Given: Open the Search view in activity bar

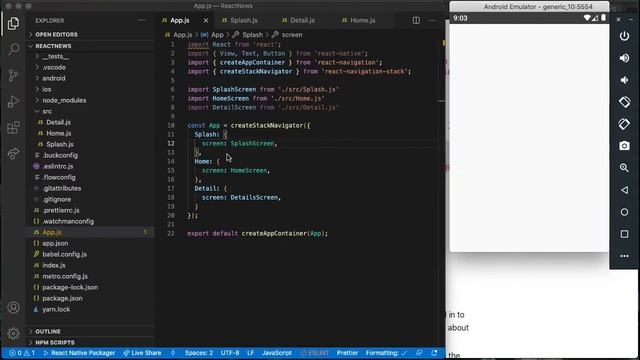Looking at the screenshot, I should click(x=13, y=49).
